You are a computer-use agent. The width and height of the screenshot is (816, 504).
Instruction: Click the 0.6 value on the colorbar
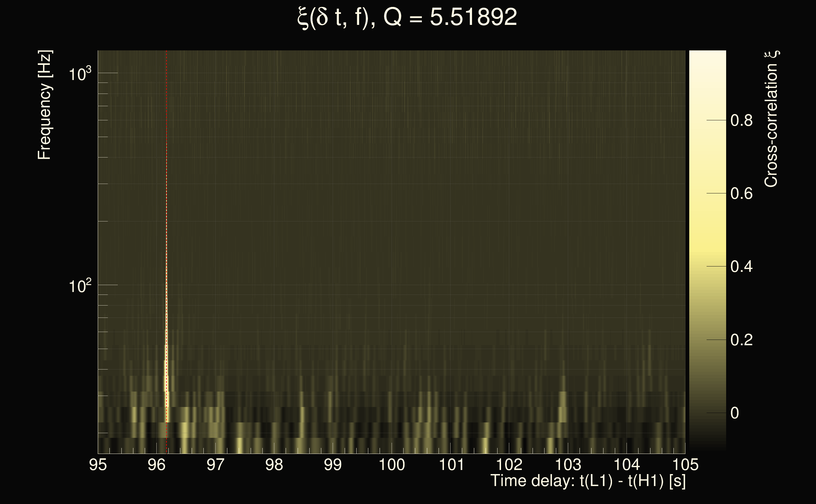[741, 194]
